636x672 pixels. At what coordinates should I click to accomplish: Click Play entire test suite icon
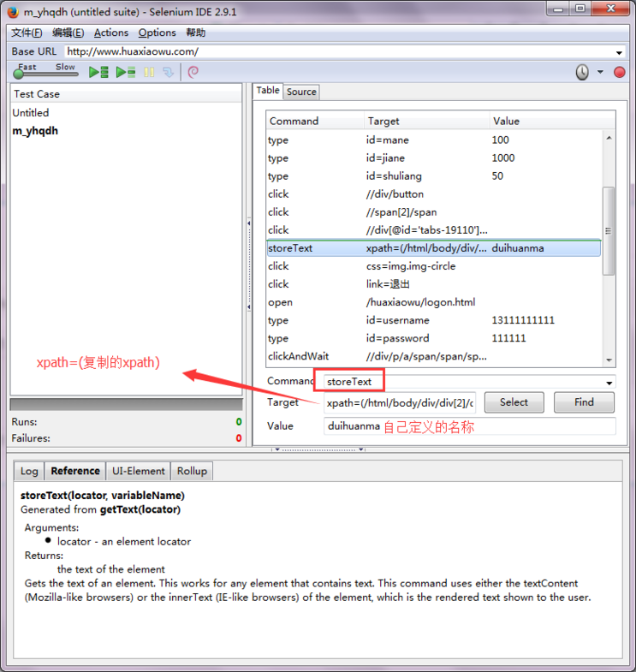pos(98,72)
